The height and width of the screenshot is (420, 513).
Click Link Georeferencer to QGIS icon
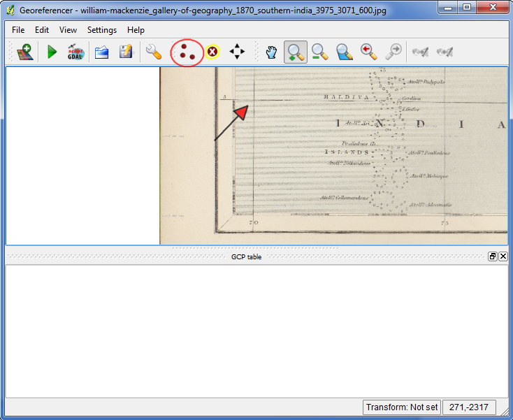click(x=420, y=52)
